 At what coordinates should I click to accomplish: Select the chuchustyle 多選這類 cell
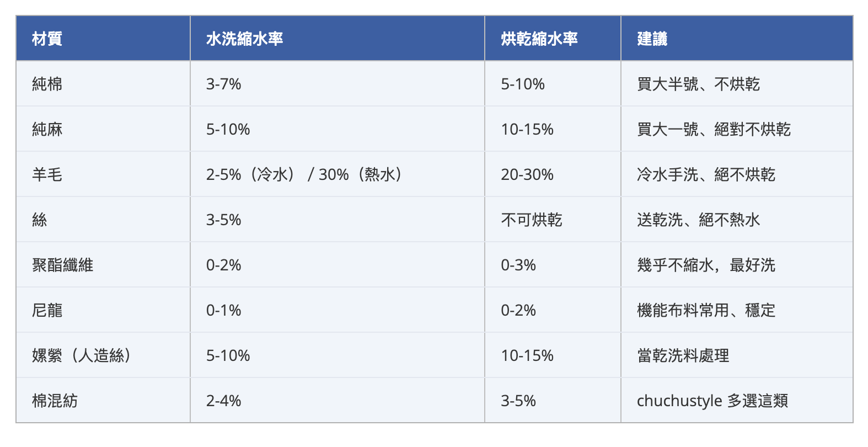pos(712,401)
